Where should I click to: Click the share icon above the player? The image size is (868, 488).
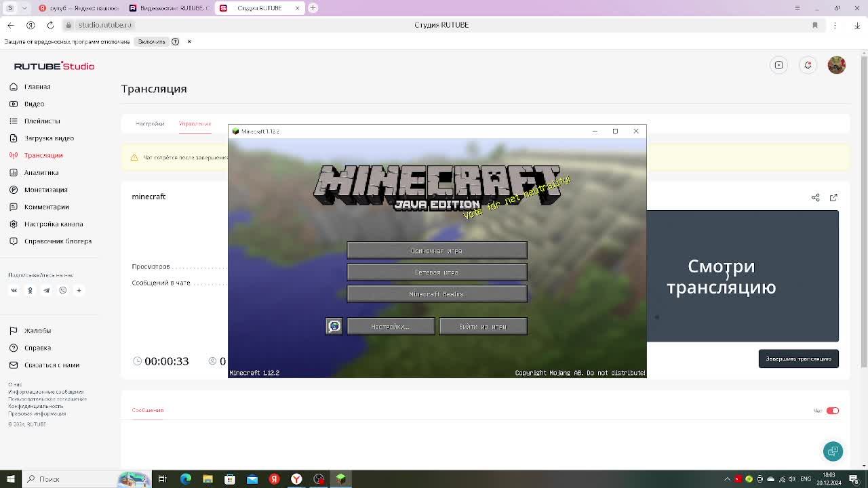click(816, 197)
